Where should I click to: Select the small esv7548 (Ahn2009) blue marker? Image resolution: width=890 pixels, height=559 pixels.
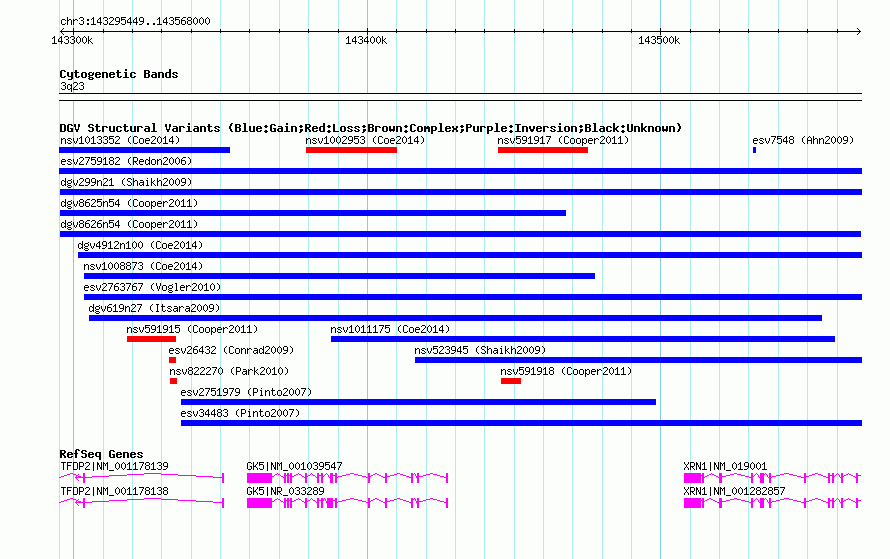click(x=754, y=150)
